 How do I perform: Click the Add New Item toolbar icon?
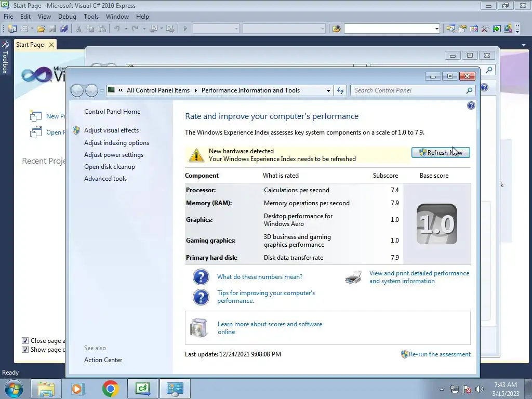24,29
